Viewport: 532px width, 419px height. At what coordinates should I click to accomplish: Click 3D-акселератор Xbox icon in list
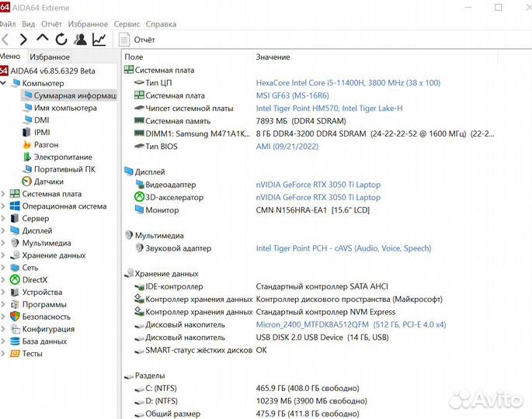(139, 197)
